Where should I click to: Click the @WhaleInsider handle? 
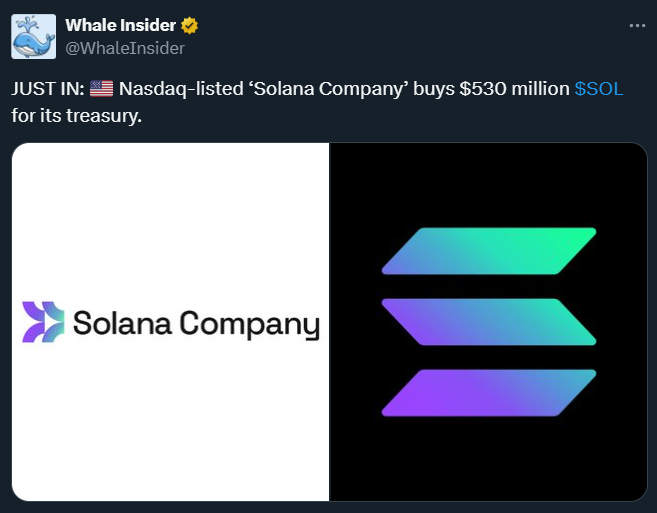pos(124,47)
